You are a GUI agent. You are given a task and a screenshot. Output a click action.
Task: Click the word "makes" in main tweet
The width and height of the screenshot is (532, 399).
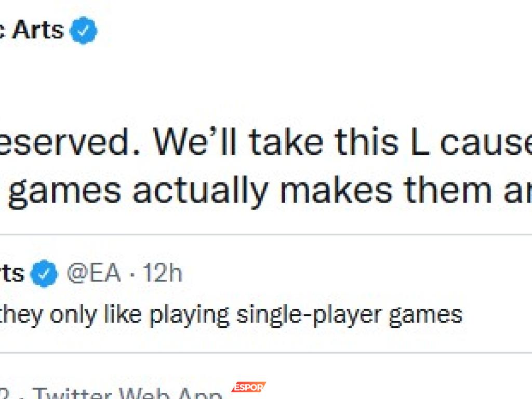(335, 191)
